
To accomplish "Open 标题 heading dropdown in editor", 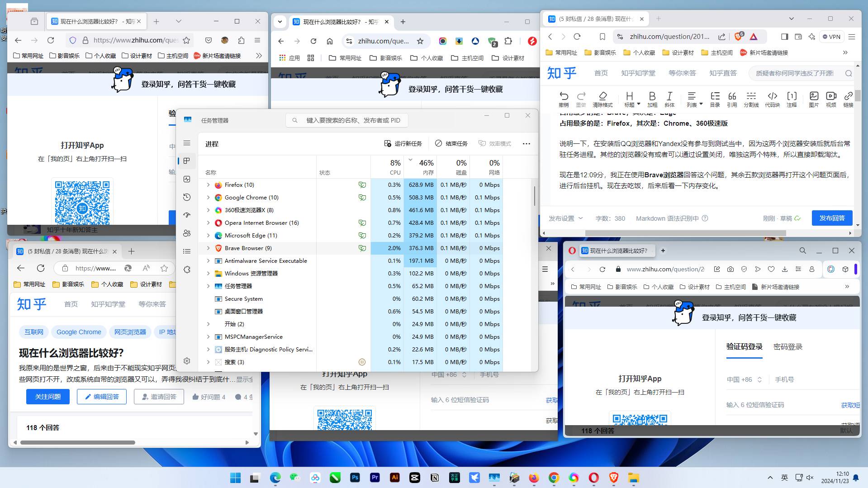I will [632, 99].
